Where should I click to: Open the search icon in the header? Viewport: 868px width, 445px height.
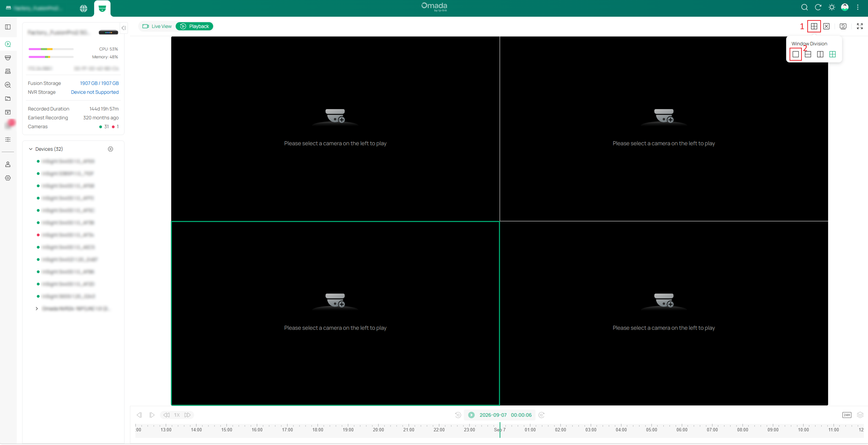(x=804, y=7)
